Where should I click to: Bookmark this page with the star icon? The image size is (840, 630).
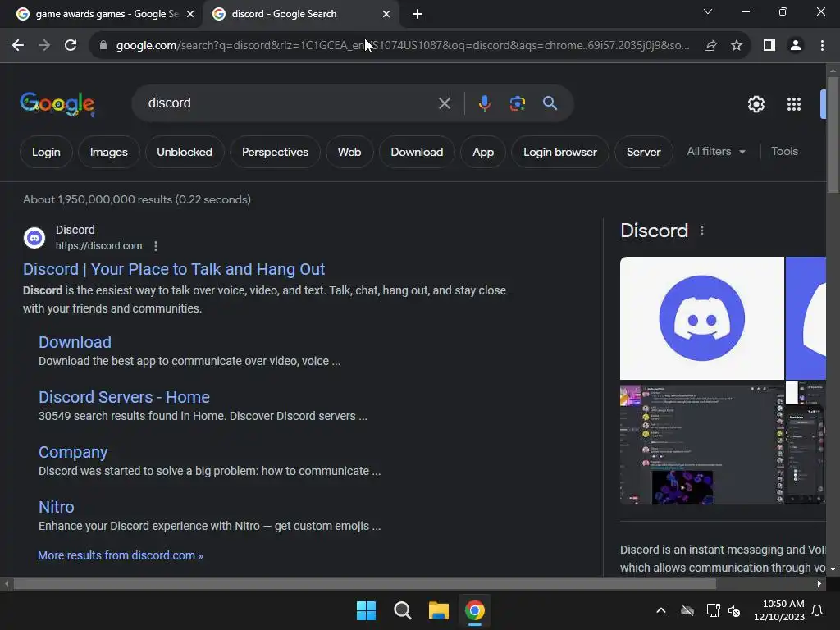pos(737,46)
